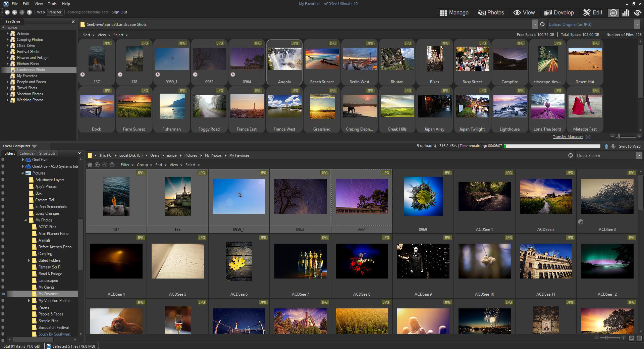
Task: Open the Upload Original (as JPG) dropdown
Action: click(x=637, y=24)
